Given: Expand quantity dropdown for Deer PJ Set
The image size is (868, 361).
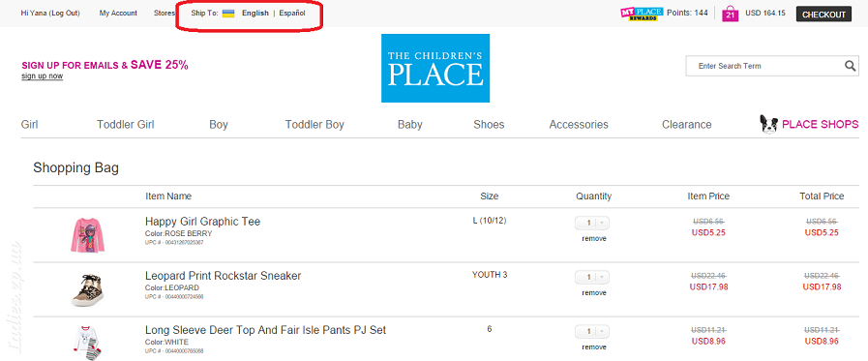Looking at the screenshot, I should 592,331.
